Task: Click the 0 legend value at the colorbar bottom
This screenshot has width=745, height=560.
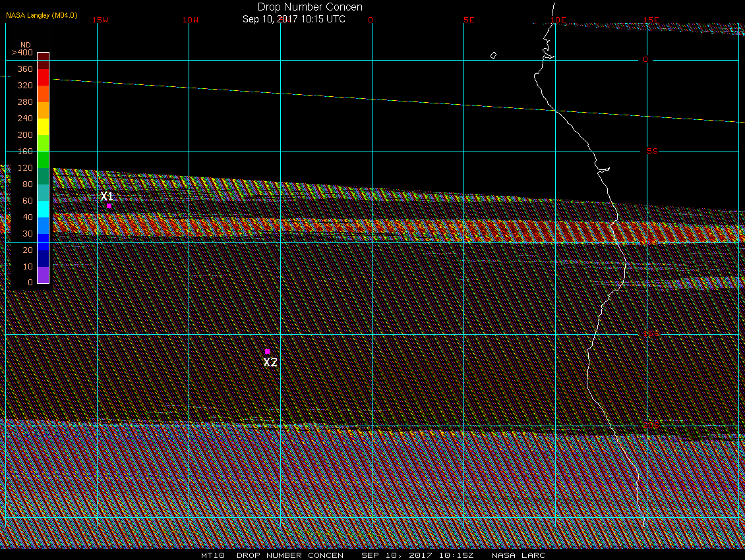Action: coord(30,283)
